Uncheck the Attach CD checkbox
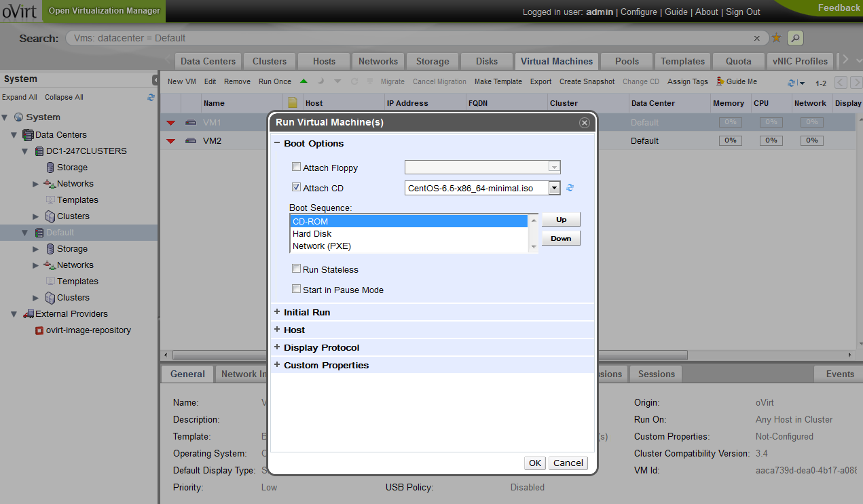Screen dimensions: 863x504 pyautogui.click(x=296, y=187)
